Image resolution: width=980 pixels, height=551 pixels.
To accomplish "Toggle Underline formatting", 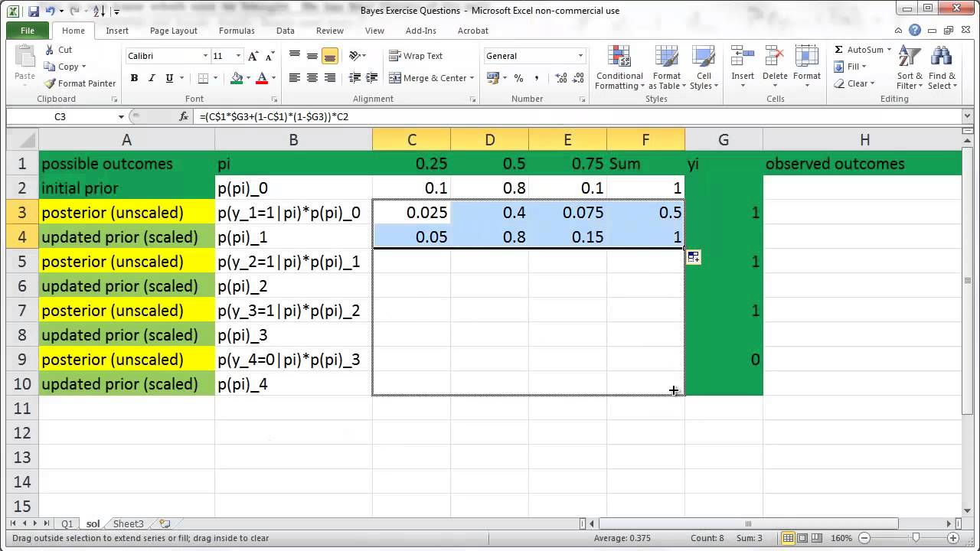I will pos(169,77).
